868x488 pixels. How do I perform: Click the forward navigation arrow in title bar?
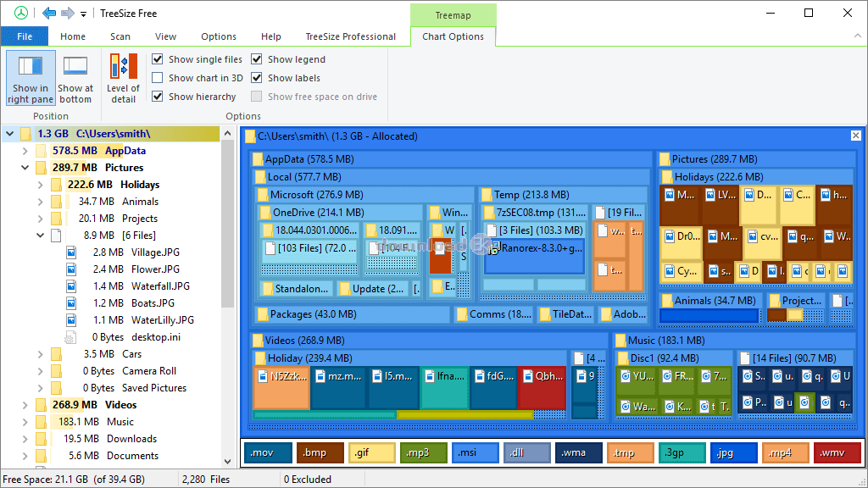click(x=67, y=13)
